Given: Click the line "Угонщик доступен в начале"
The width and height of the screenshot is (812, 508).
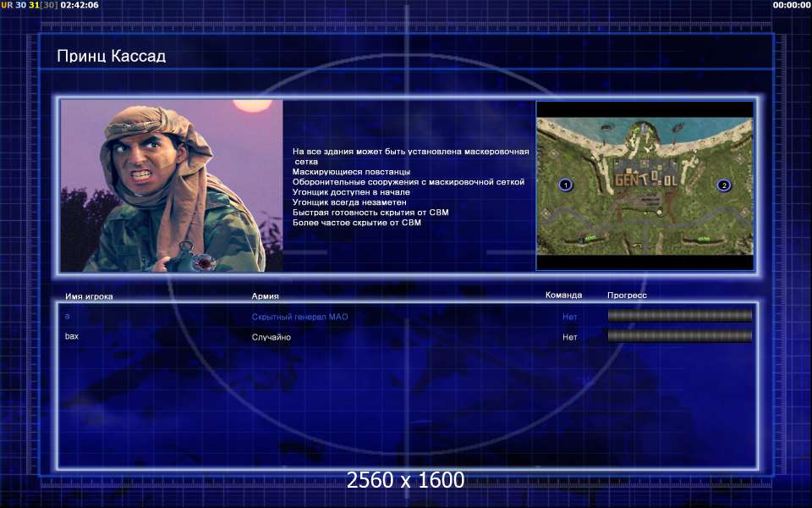Looking at the screenshot, I should click(351, 192).
